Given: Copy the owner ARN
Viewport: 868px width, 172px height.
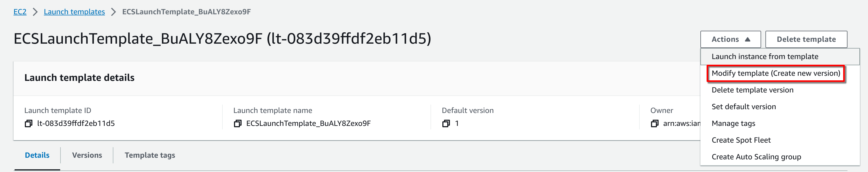Looking at the screenshot, I should tap(655, 123).
